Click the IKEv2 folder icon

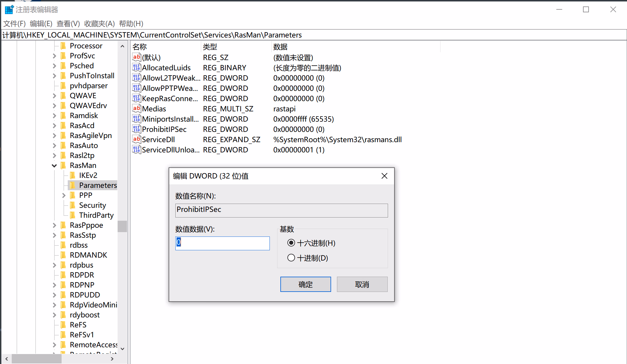pyautogui.click(x=73, y=175)
